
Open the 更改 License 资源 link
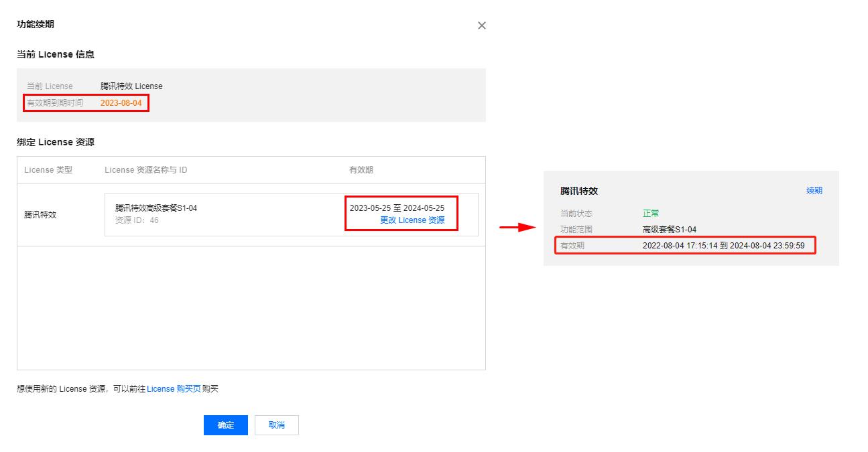click(x=412, y=220)
